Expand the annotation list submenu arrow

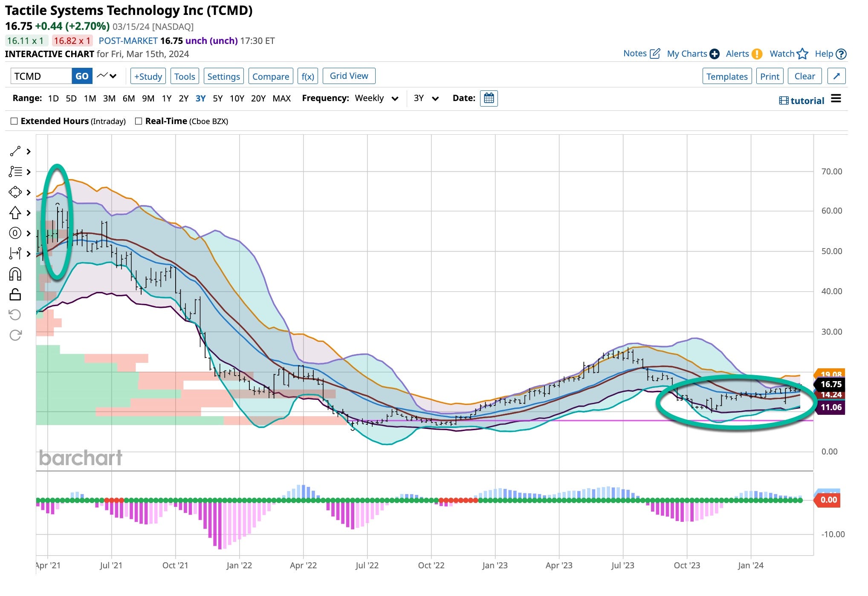pos(29,172)
